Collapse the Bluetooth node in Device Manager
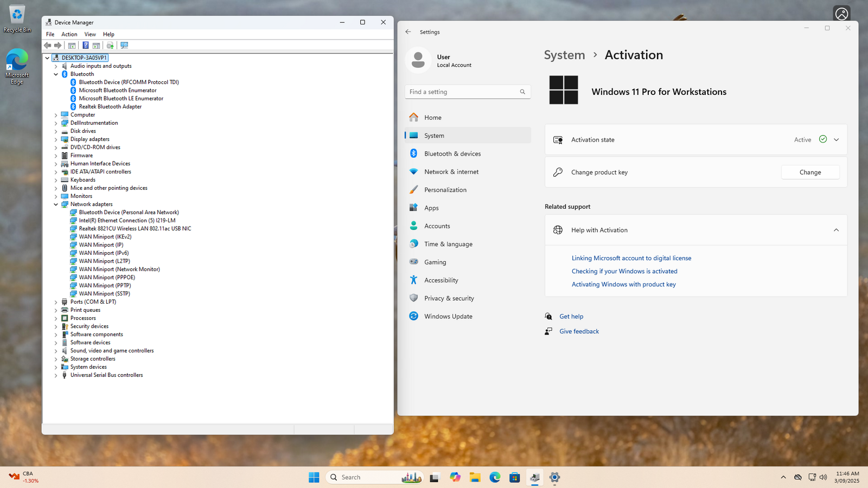Screen dimensions: 868x488 coord(56,74)
